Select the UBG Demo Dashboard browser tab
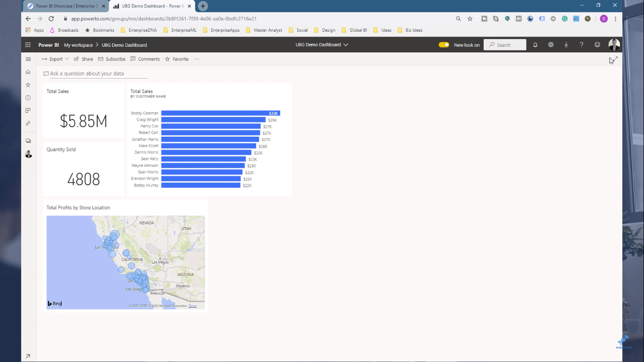The width and height of the screenshot is (644, 362). pos(152,6)
